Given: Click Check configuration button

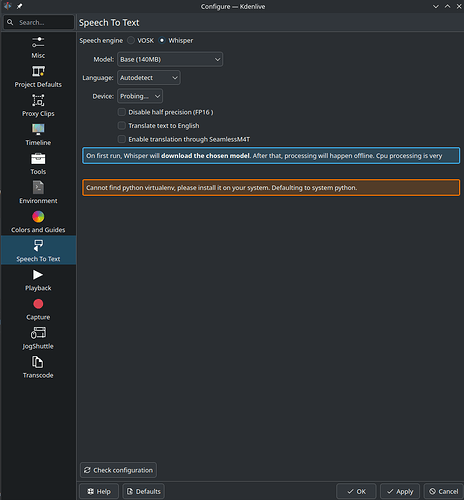Looking at the screenshot, I should coord(118,470).
